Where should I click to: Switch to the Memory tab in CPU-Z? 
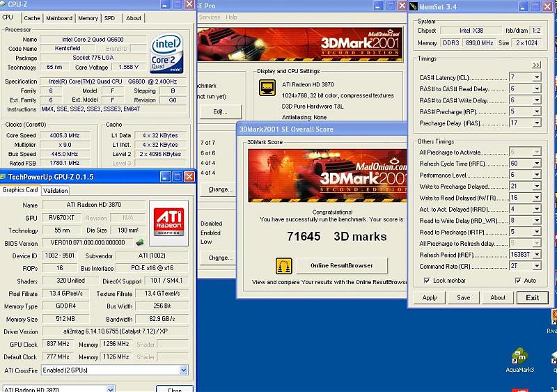tap(88, 18)
